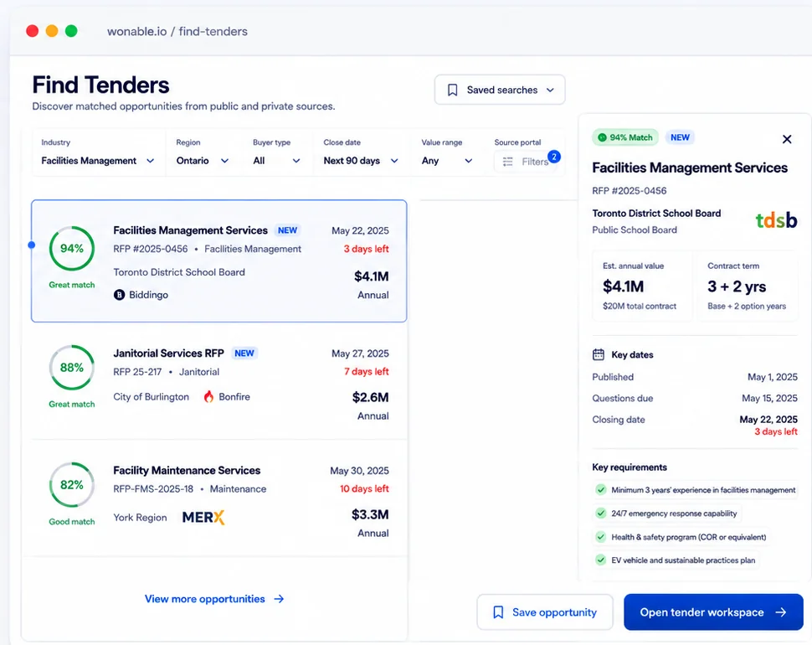Click the bookmark icon in Save opportunity
Viewport: 812px width, 645px height.
(498, 612)
